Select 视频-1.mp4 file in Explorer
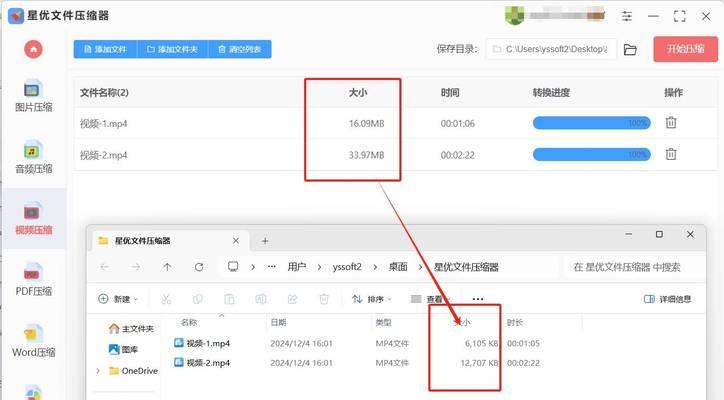 click(202, 343)
